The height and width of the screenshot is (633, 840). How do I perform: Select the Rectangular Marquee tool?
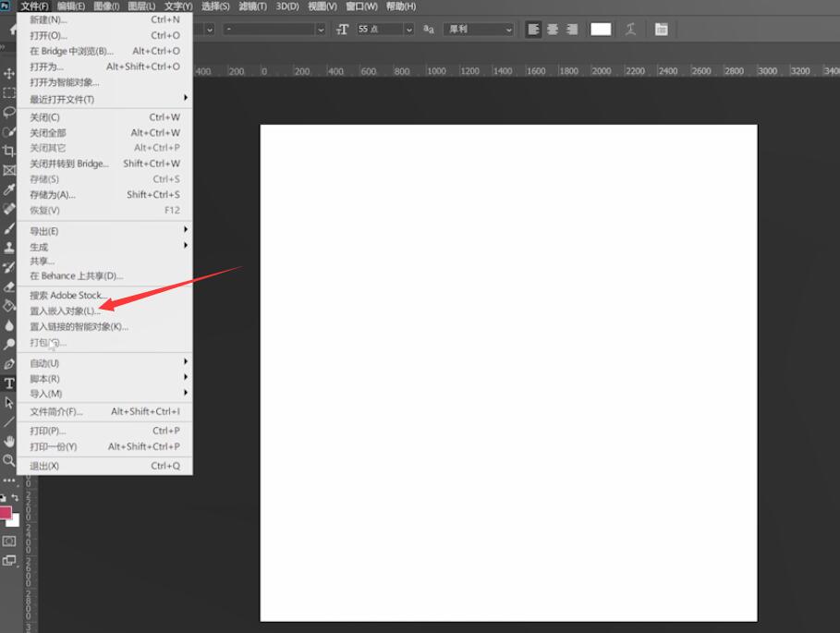(9, 92)
